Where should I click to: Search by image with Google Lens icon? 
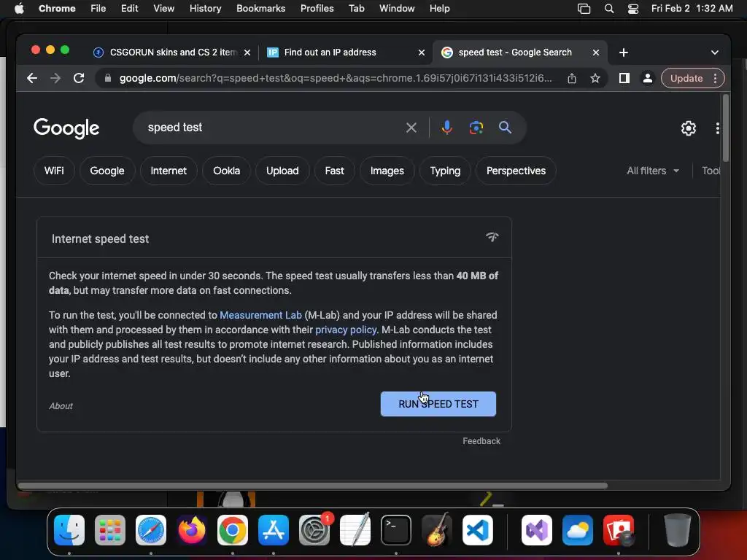[x=476, y=128]
